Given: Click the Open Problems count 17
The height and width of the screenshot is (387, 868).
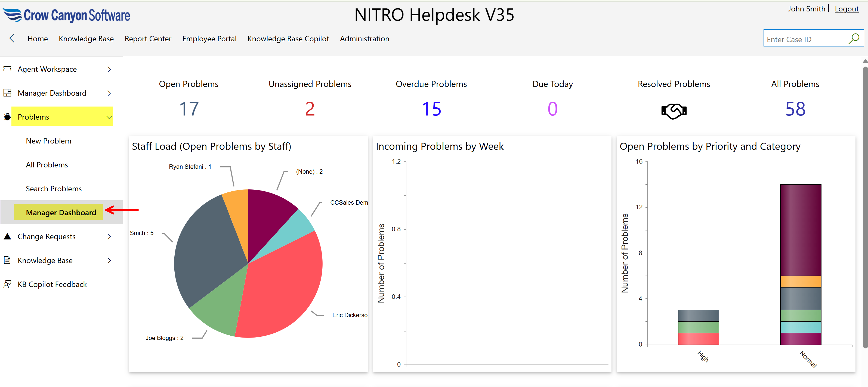Looking at the screenshot, I should coord(189,109).
